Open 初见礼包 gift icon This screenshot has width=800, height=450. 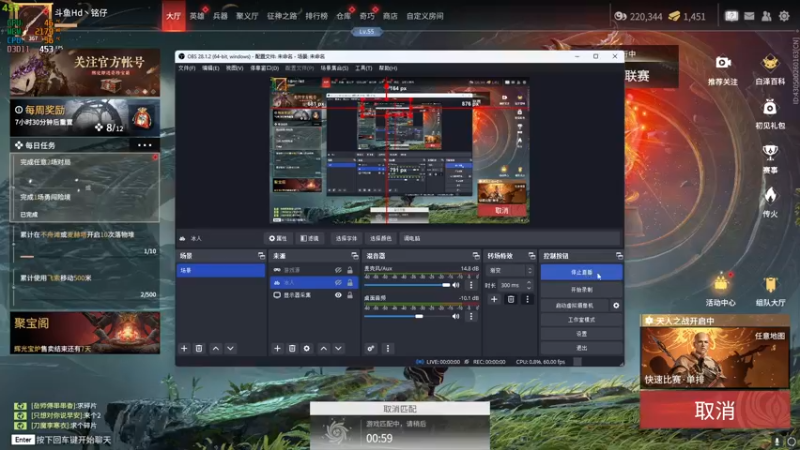click(x=770, y=108)
